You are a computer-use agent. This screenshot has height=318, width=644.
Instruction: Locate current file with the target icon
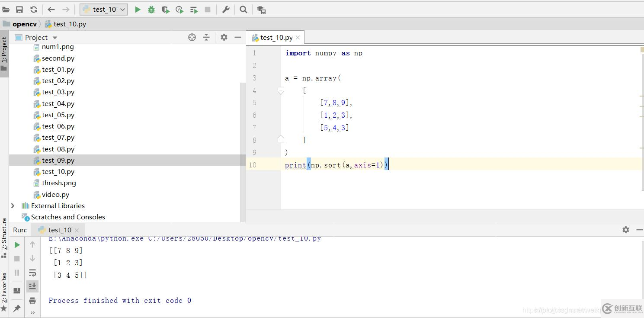192,37
